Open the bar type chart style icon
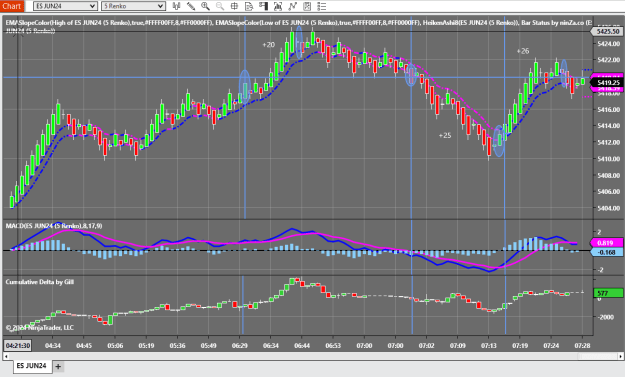Image resolution: width=625 pixels, height=377 pixels. pos(176,6)
